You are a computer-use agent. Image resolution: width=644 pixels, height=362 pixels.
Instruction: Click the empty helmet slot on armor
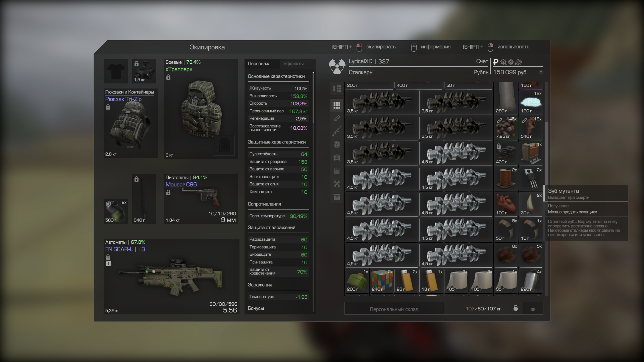[224, 145]
